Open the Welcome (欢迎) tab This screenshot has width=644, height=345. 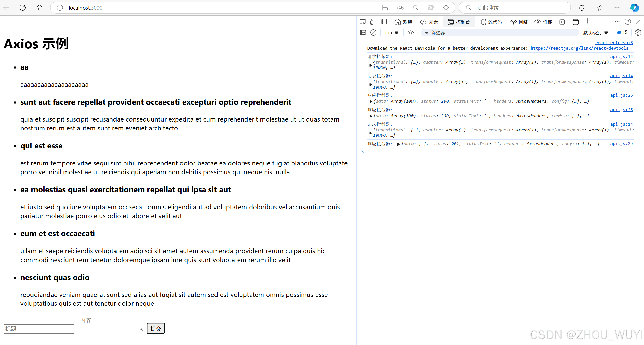pyautogui.click(x=403, y=22)
